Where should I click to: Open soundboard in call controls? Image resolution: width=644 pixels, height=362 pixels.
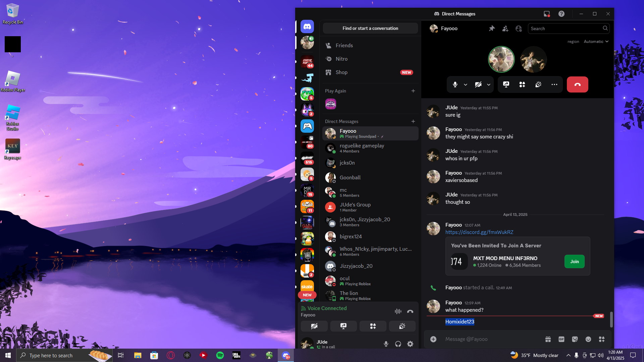tap(538, 84)
